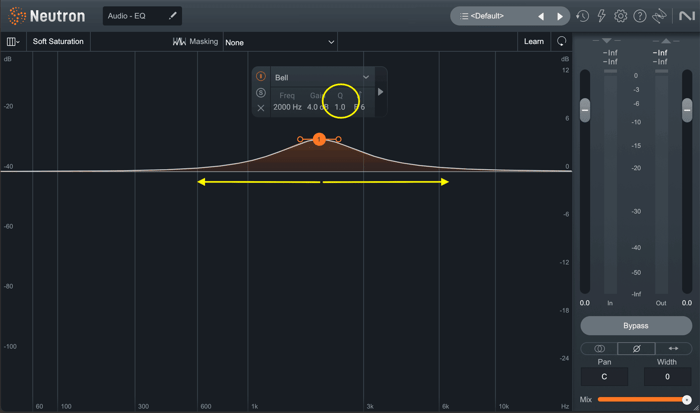The width and height of the screenshot is (700, 413).
Task: Open the Masking source None dropdown
Action: pos(280,42)
